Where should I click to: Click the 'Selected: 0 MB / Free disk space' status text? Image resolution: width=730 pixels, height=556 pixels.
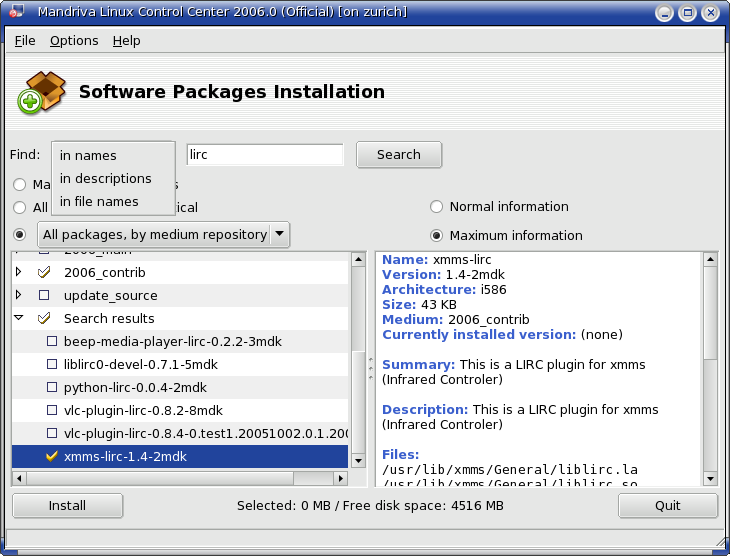(x=370, y=506)
